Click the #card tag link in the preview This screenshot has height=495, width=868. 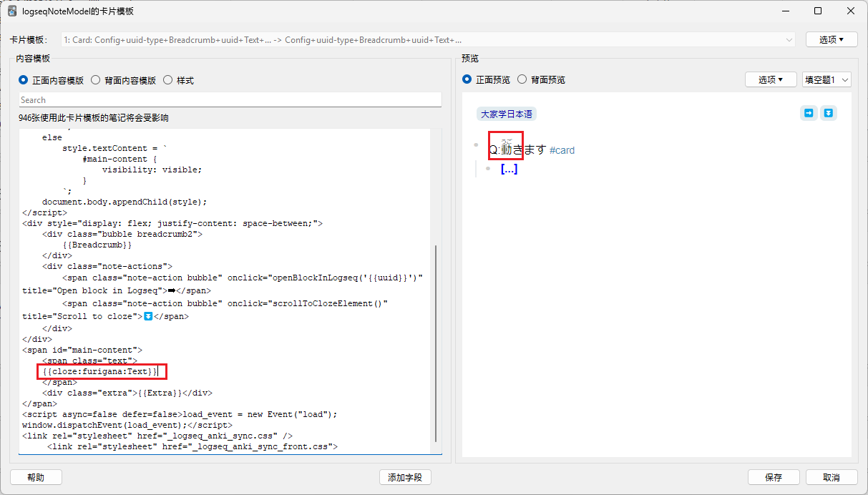pyautogui.click(x=562, y=150)
